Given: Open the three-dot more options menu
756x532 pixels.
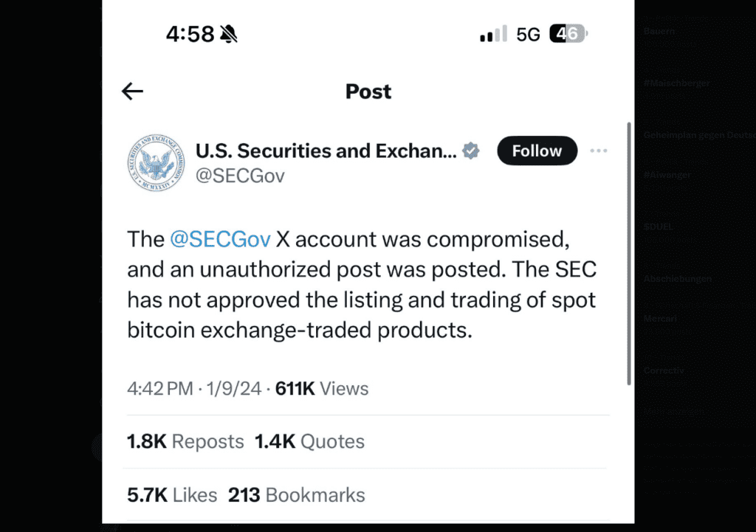Looking at the screenshot, I should [x=598, y=151].
